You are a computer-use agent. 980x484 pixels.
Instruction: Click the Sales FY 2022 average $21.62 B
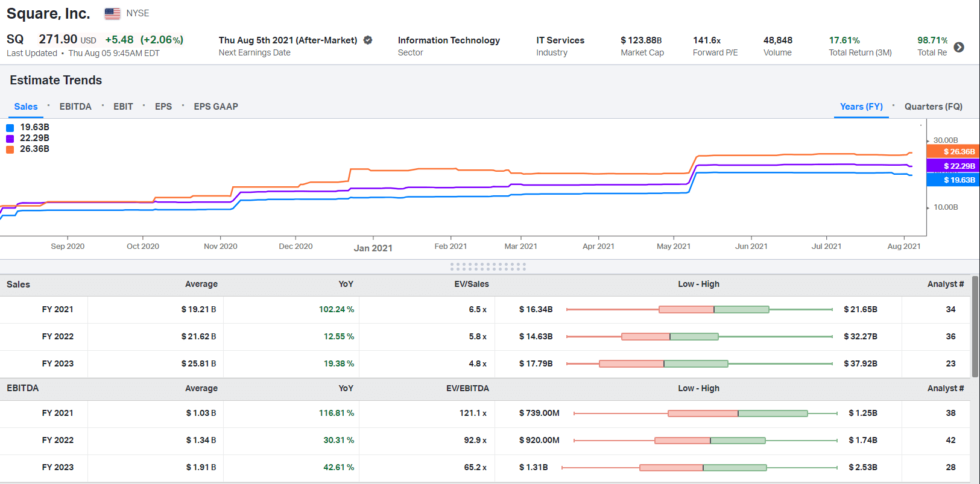198,336
